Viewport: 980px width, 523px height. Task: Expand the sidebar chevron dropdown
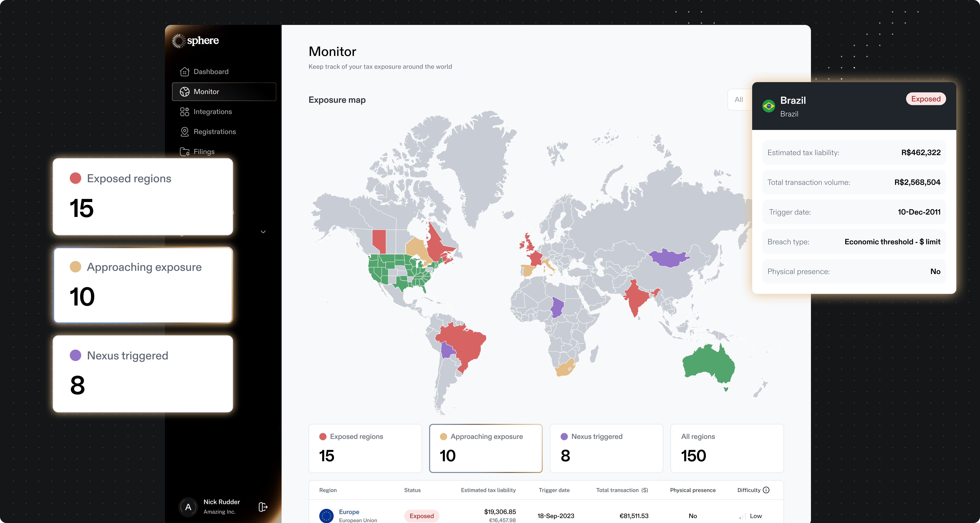[263, 231]
